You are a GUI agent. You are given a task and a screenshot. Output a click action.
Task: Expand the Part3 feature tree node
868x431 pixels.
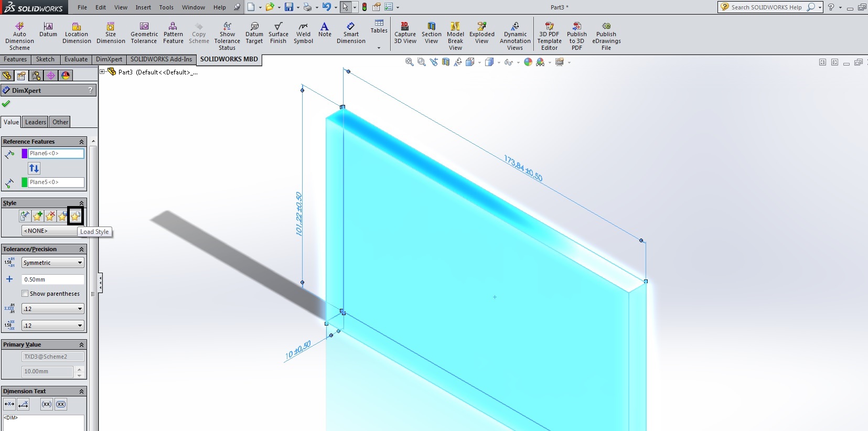[x=102, y=72]
